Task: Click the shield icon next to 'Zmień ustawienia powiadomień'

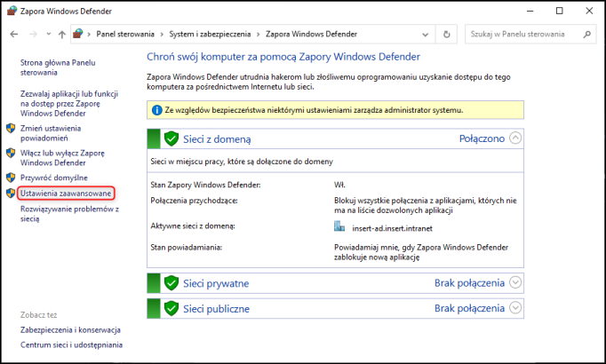Action: pos(11,128)
